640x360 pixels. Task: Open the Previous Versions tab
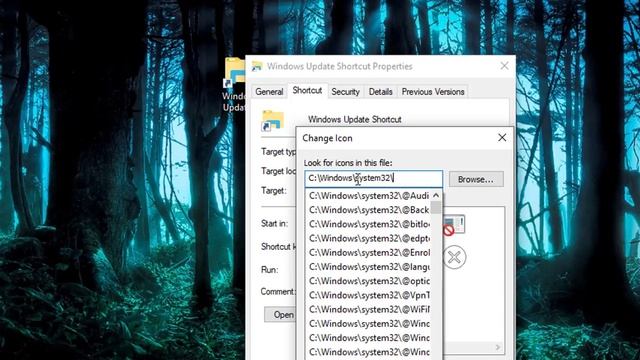[433, 92]
